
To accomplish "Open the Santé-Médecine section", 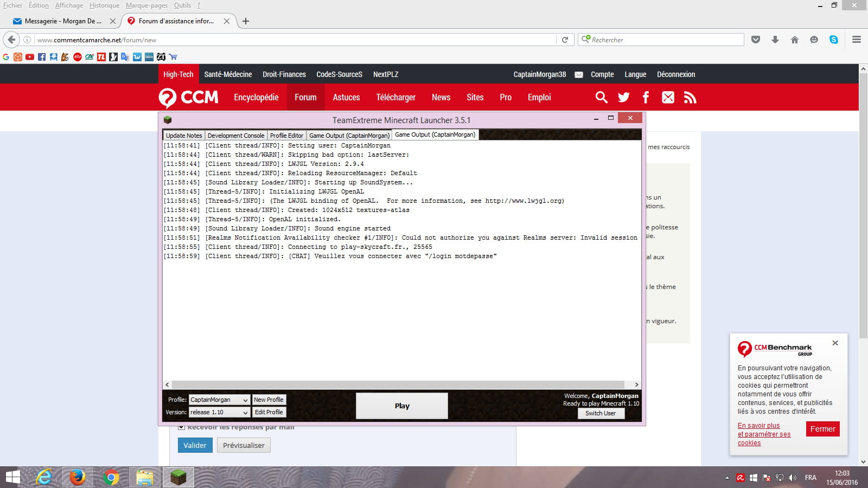I will pos(228,74).
